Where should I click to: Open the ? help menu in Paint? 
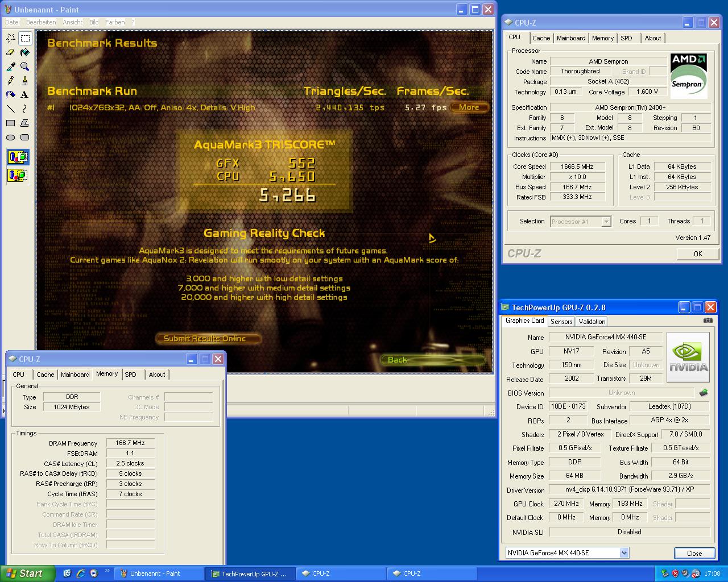click(133, 22)
